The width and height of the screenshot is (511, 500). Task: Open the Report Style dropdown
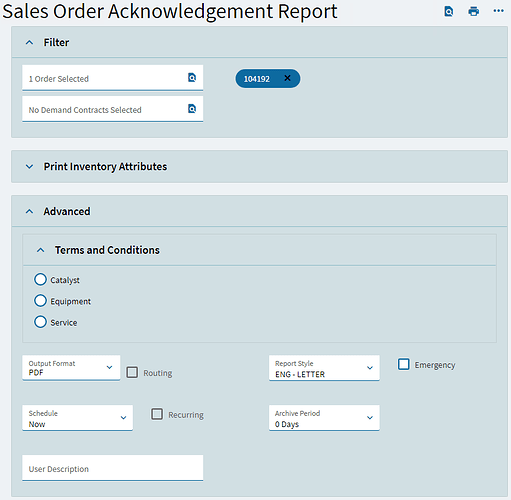(x=324, y=368)
